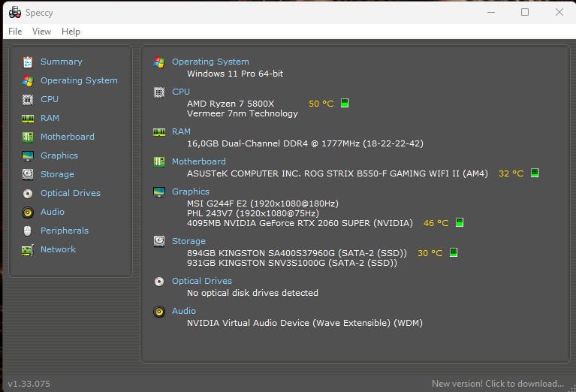Click the 50 °C CPU temperature value
Image resolution: width=576 pixels, height=392 pixels.
point(321,104)
